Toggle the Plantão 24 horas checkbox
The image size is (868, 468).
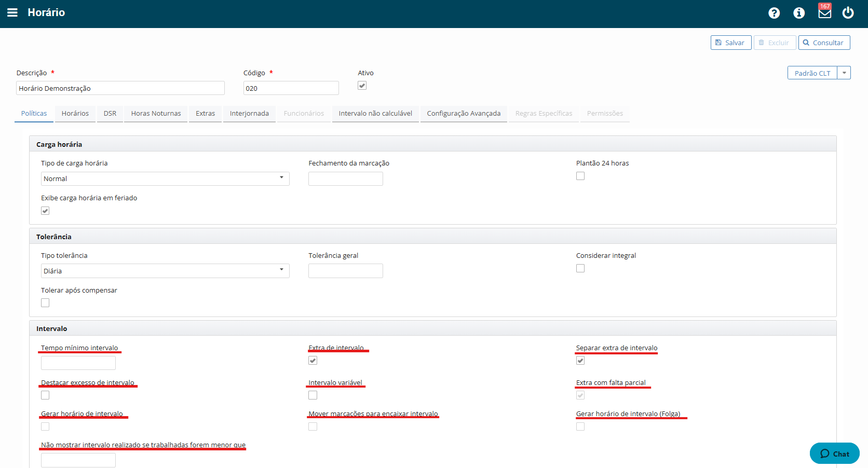(580, 176)
